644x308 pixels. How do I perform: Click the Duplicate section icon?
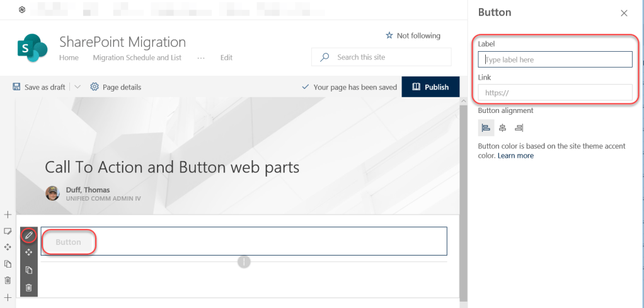point(8,264)
